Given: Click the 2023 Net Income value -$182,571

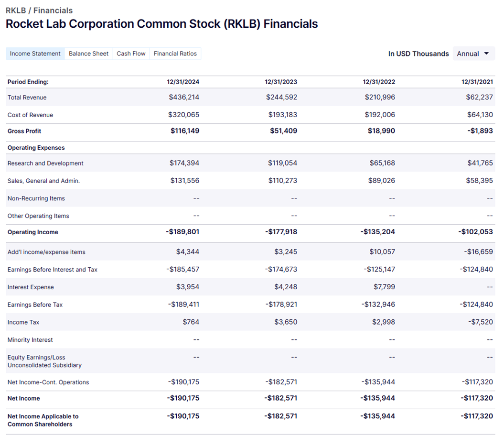Looking at the screenshot, I should point(281,398).
